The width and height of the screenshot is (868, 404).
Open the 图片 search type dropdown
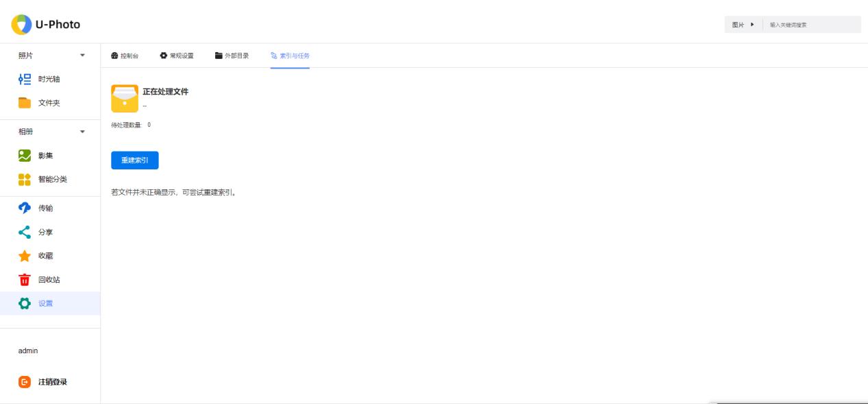click(743, 25)
